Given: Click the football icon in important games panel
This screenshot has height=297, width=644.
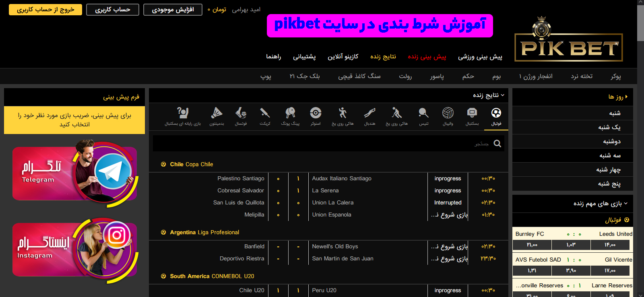Looking at the screenshot, I should 626,220.
